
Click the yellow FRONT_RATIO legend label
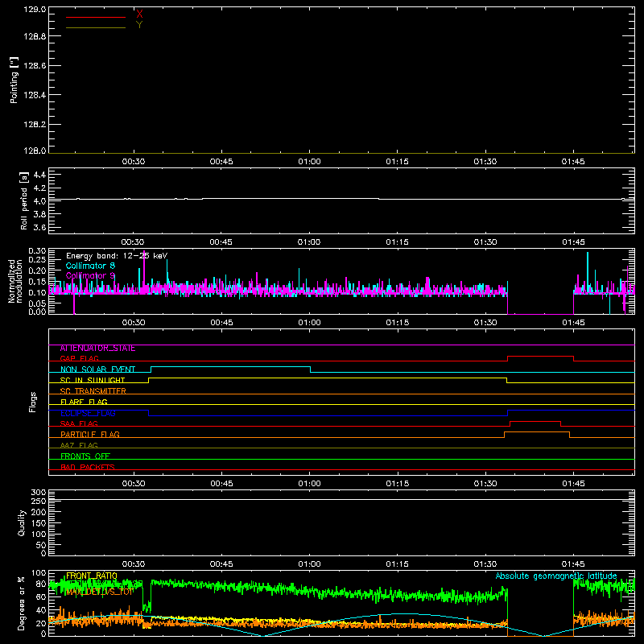[92, 576]
